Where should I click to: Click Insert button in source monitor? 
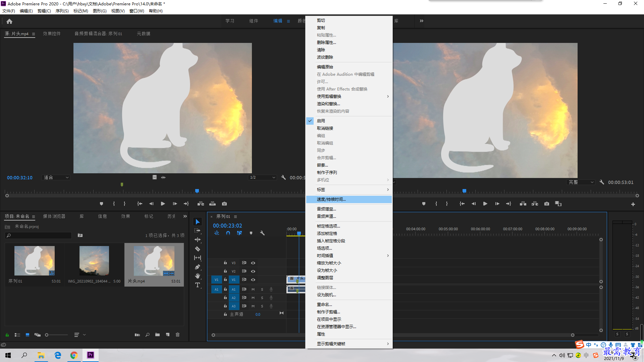(x=201, y=204)
